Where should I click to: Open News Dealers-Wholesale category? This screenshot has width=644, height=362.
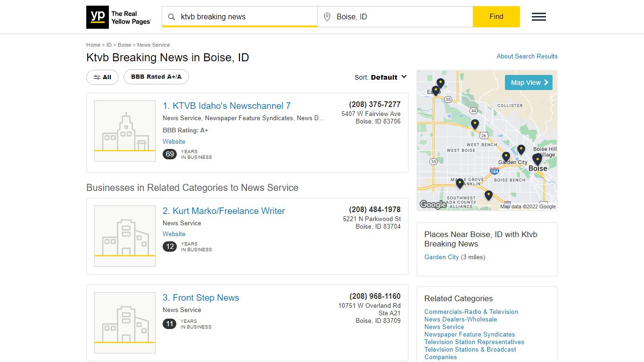[461, 319]
